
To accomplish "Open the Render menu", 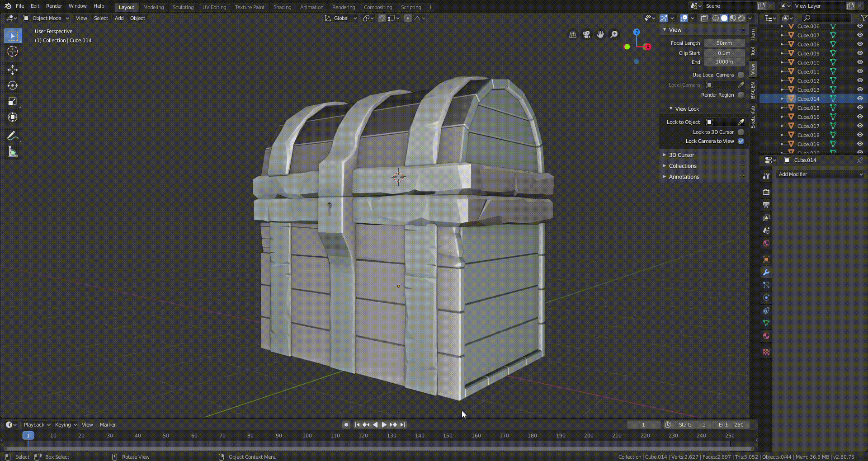I will coord(54,6).
